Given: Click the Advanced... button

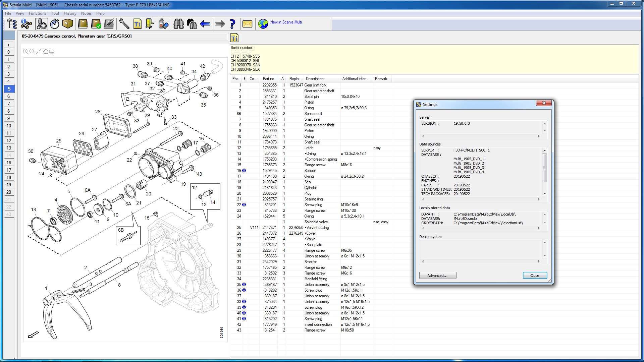Looking at the screenshot, I should coord(437,276).
